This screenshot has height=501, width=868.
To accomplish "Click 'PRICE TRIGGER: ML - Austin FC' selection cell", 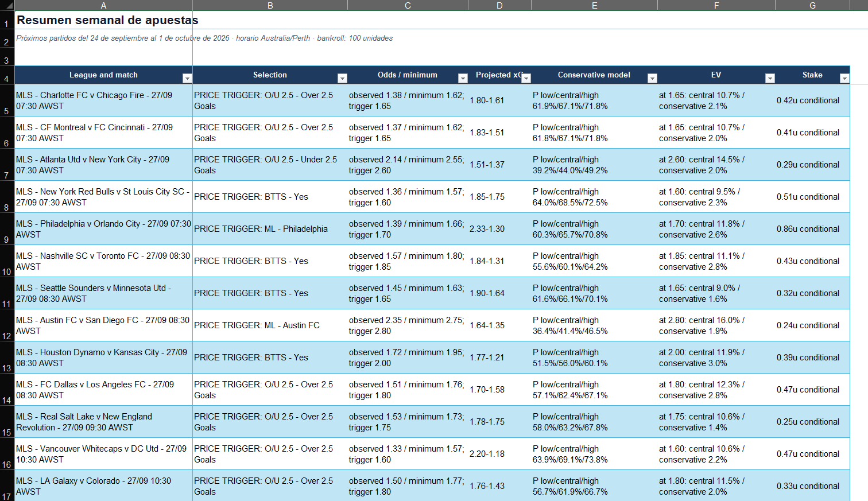I will point(270,325).
